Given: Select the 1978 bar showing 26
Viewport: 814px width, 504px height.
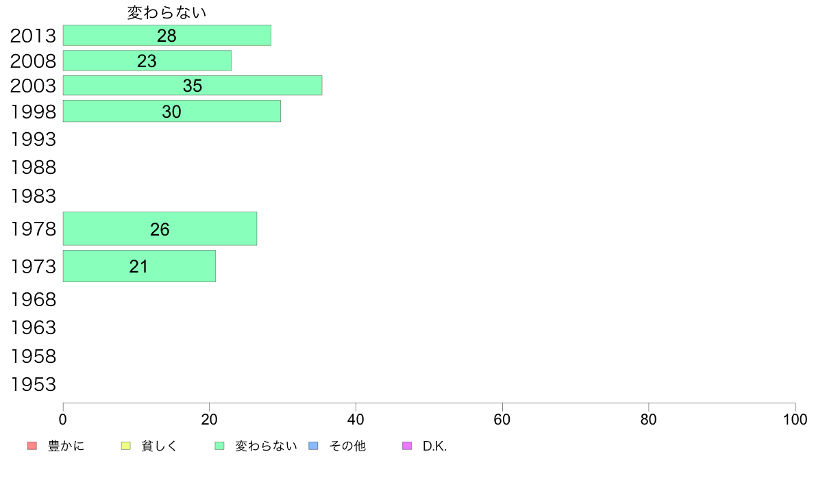Looking at the screenshot, I should 160,229.
